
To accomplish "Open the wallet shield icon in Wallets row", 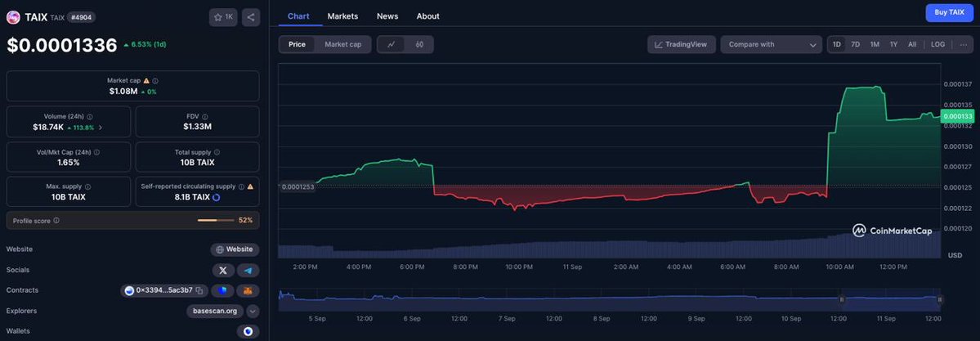I will 248,331.
